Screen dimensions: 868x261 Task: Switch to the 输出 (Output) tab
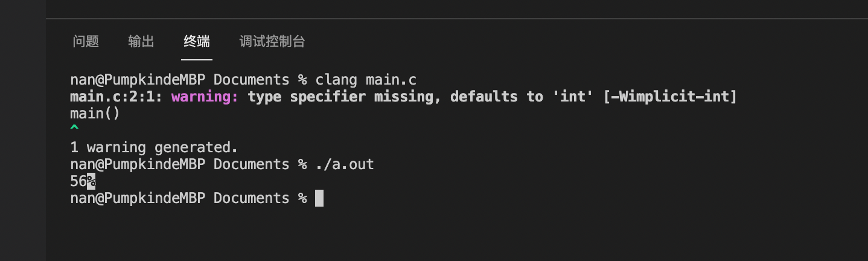(141, 42)
